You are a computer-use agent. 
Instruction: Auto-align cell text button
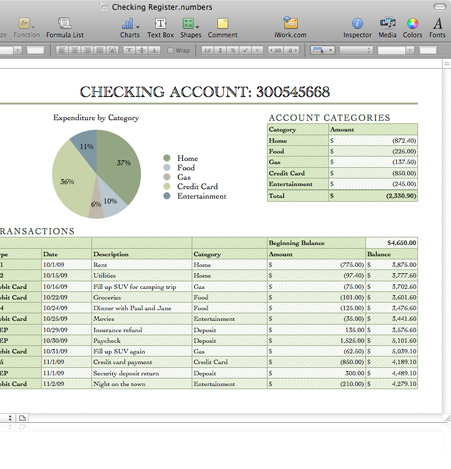[x=112, y=50]
